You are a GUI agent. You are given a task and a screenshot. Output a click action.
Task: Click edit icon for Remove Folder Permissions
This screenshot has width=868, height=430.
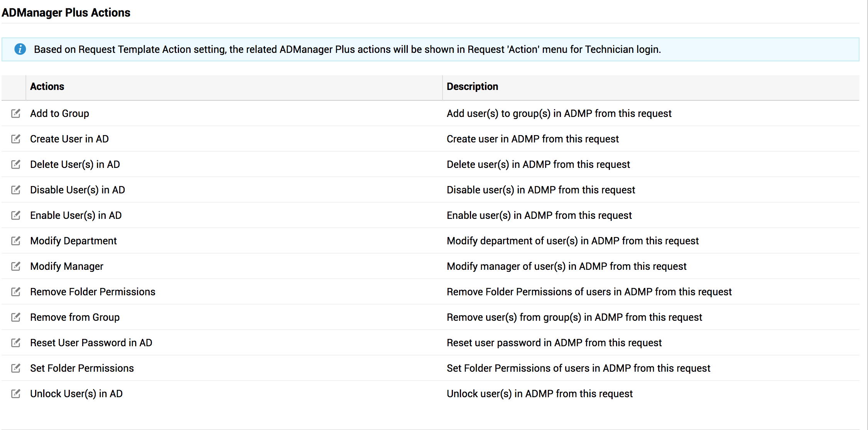pyautogui.click(x=16, y=292)
